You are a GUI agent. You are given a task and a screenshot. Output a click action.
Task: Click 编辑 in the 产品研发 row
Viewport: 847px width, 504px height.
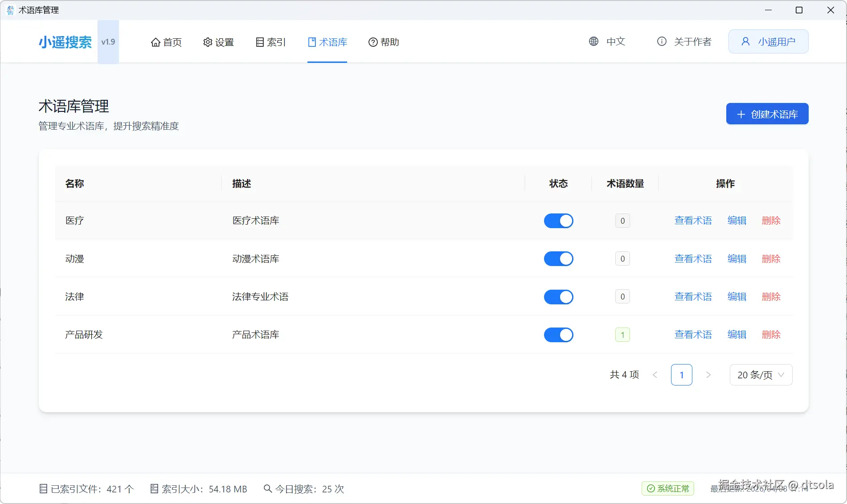737,335
